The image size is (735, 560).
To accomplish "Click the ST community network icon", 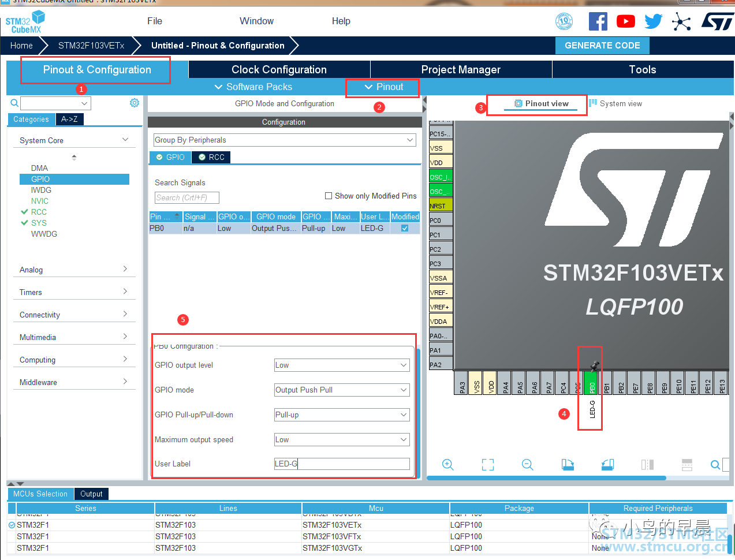I will click(681, 22).
